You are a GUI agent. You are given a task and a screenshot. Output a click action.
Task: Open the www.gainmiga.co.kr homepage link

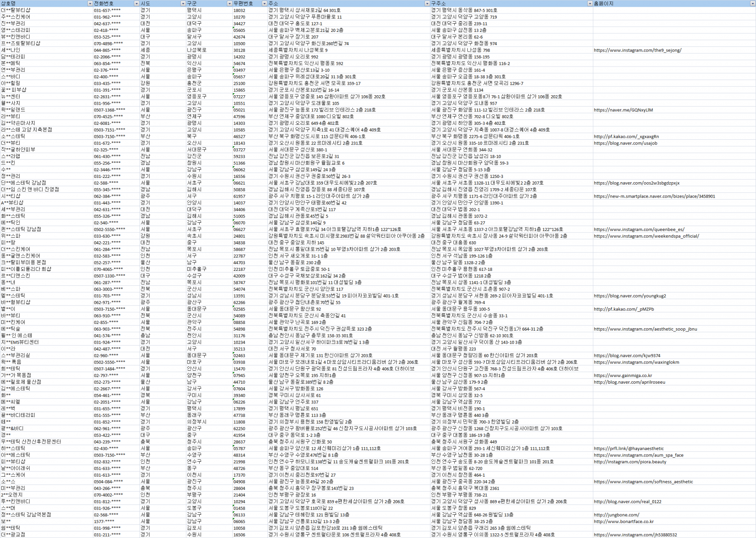click(x=623, y=375)
